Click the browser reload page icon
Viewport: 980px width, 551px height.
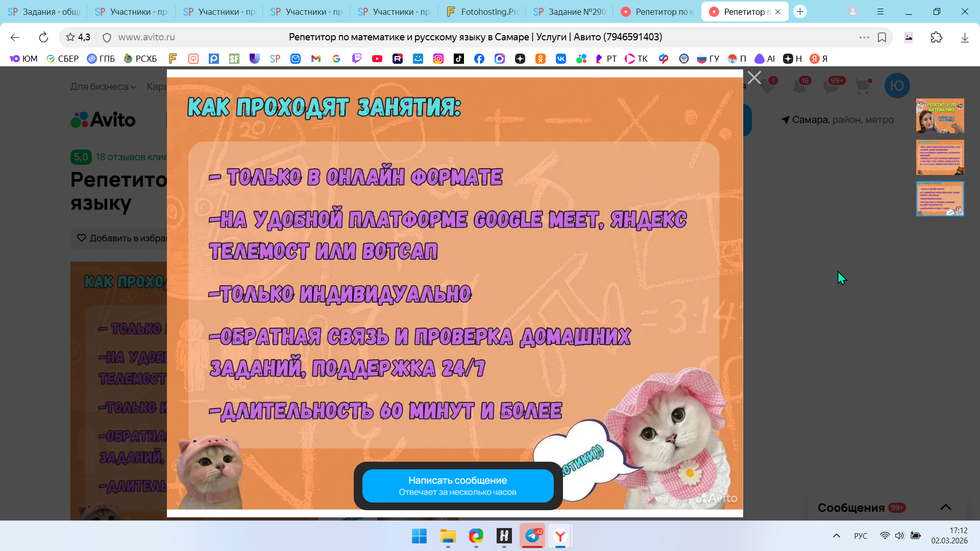tap(43, 37)
